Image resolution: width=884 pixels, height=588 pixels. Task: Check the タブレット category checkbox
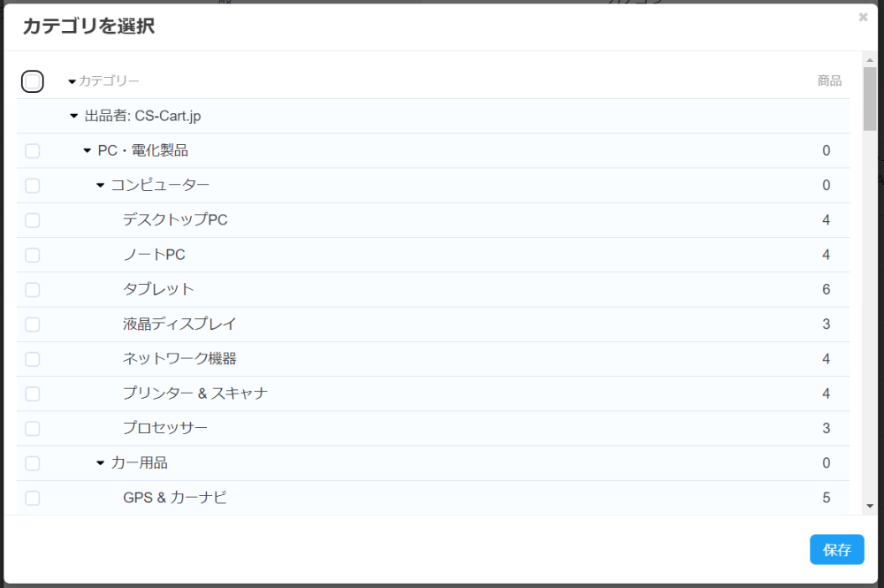pyautogui.click(x=33, y=289)
